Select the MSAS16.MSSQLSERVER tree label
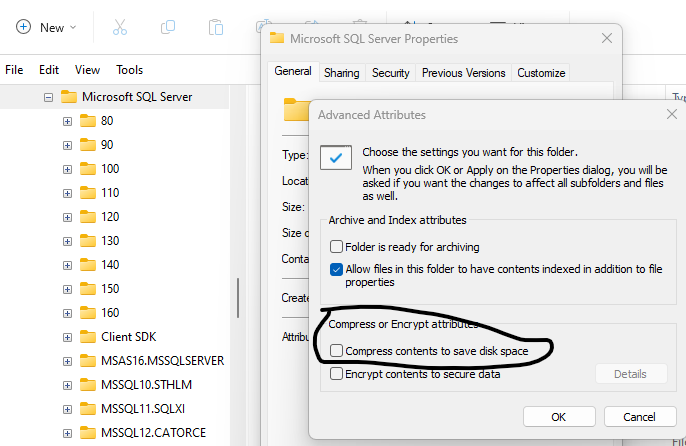The image size is (686, 446). [x=162, y=361]
